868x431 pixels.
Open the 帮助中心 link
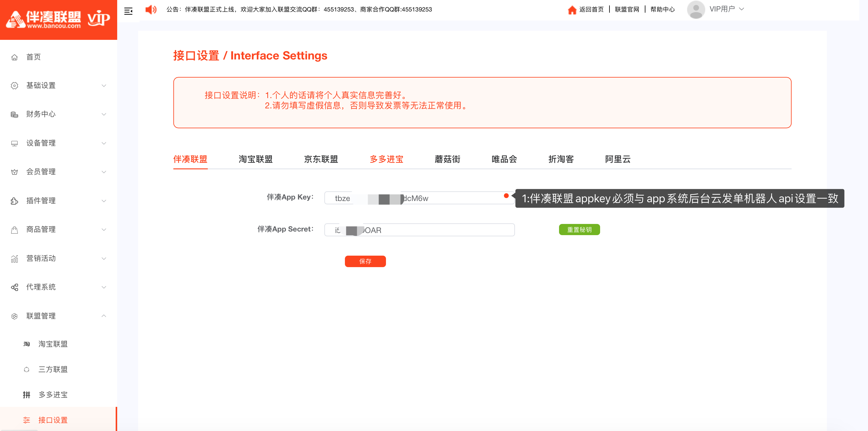tap(662, 9)
